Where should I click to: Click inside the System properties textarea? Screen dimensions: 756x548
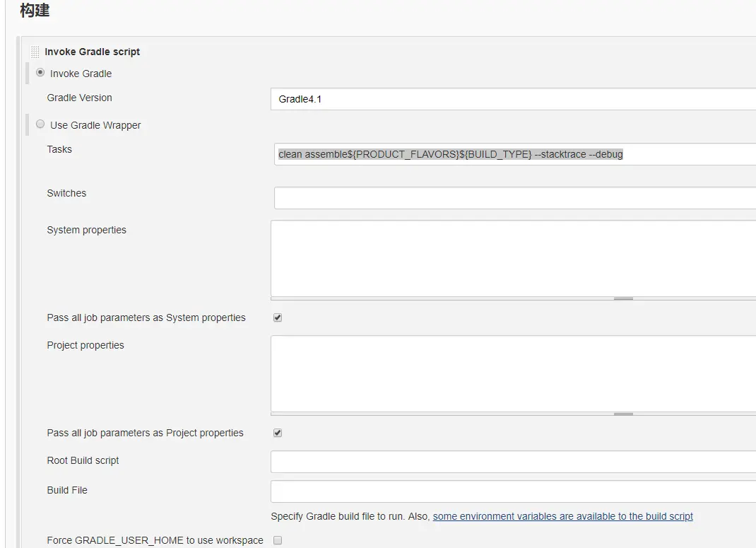[512, 258]
